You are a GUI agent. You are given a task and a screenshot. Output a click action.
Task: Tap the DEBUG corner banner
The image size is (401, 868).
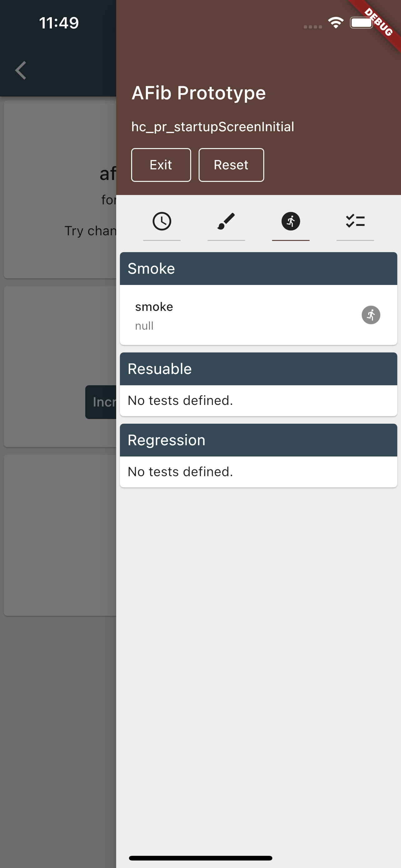tap(379, 22)
